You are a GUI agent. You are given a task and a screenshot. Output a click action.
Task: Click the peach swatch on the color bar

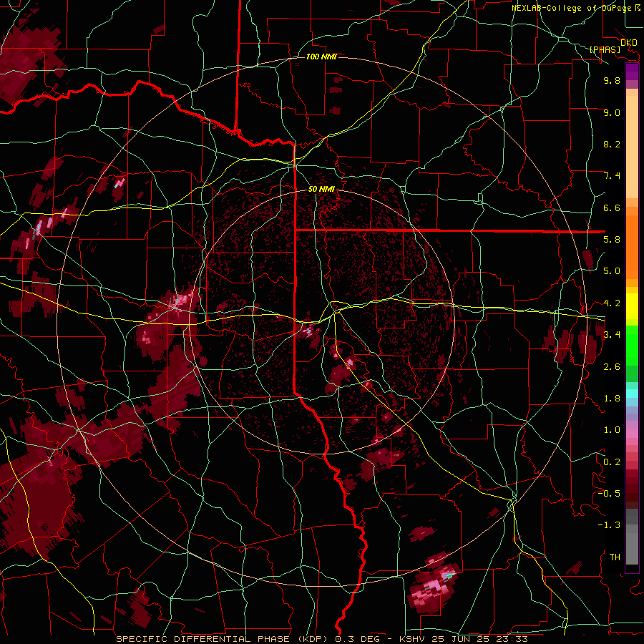pos(632,146)
